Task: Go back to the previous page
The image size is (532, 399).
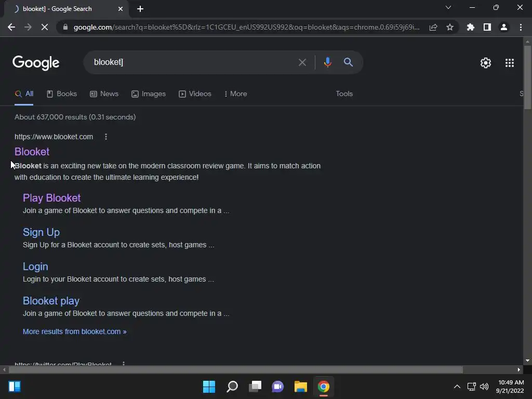Action: [11, 27]
